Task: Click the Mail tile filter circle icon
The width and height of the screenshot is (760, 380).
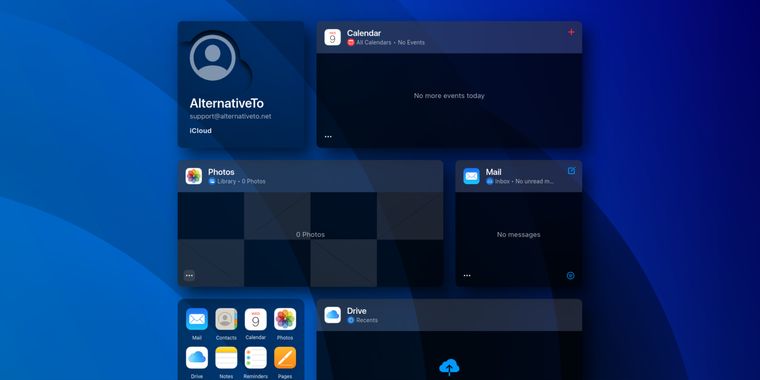Action: (x=570, y=276)
